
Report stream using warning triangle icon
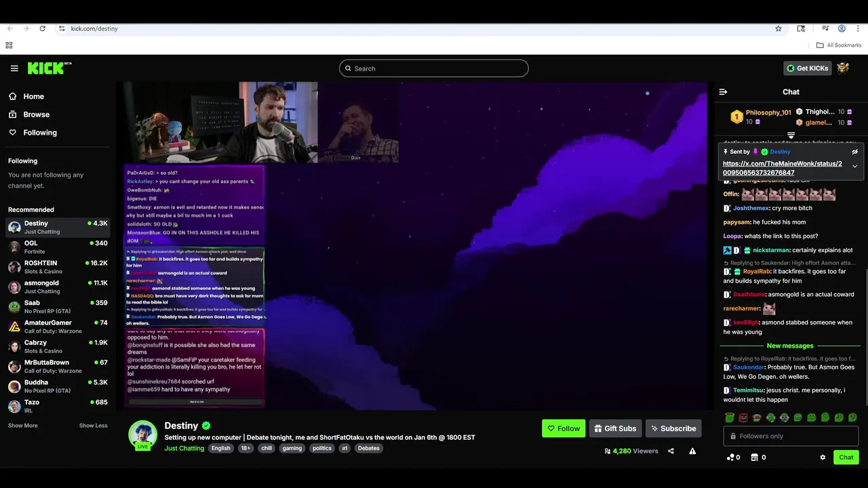(692, 451)
